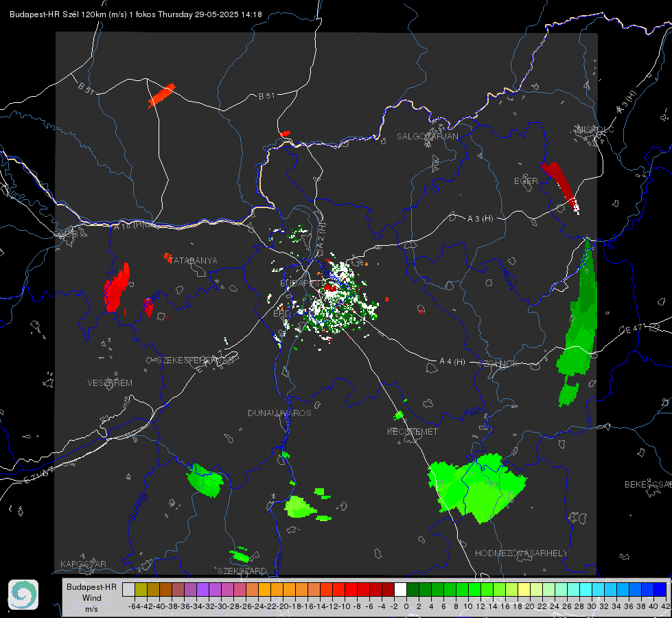This screenshot has width=672, height=618.
Task: Click the KECSKEMET city label
Action: (413, 432)
